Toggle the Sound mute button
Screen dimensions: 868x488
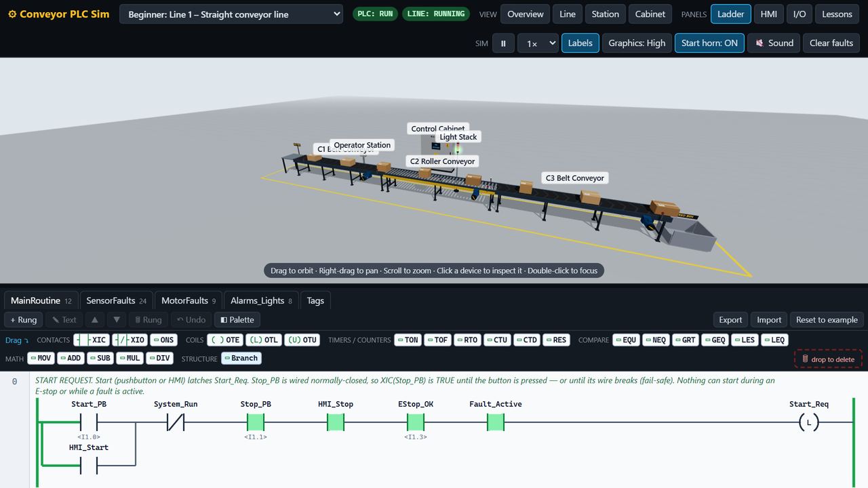(x=774, y=43)
